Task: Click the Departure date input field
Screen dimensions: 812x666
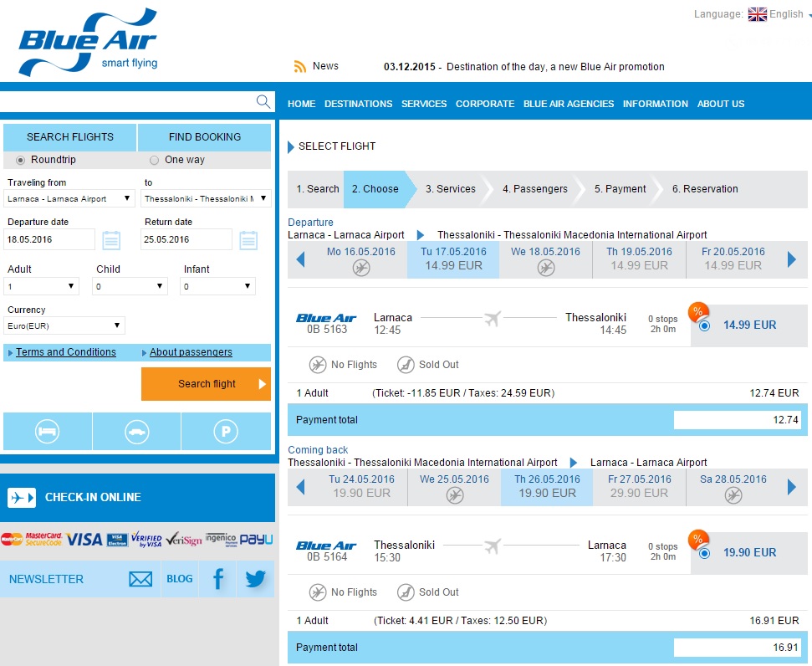Action: 49,239
